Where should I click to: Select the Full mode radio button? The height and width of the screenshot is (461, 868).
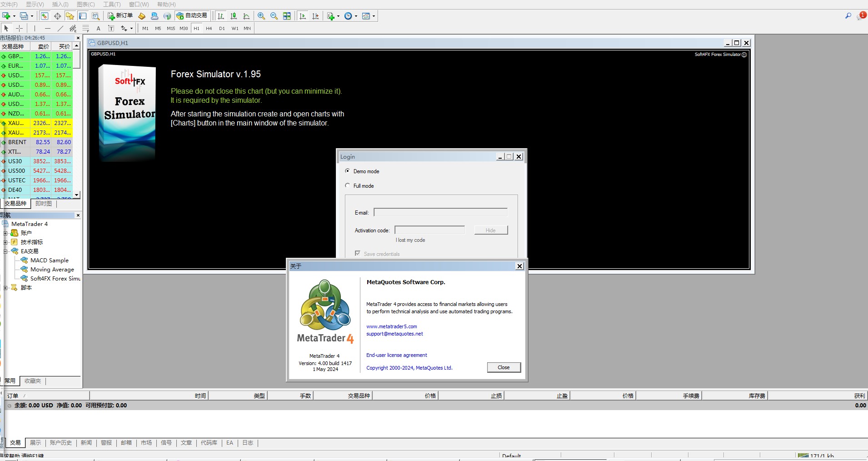[348, 185]
